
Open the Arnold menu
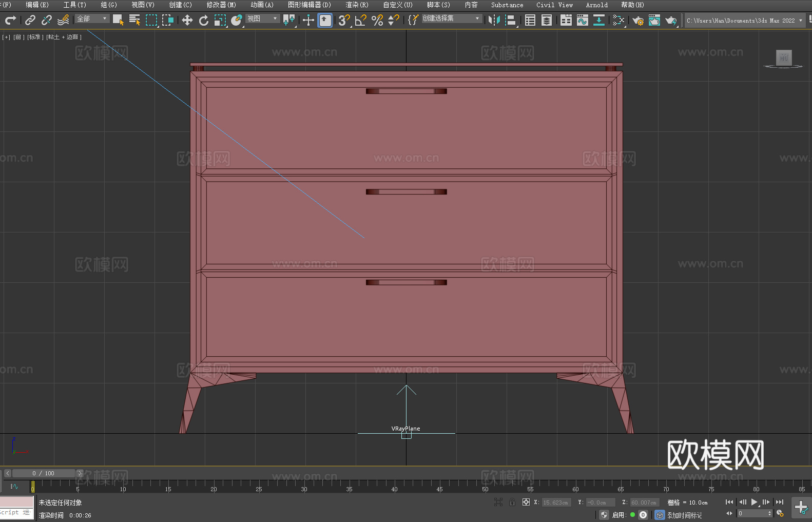(x=597, y=5)
